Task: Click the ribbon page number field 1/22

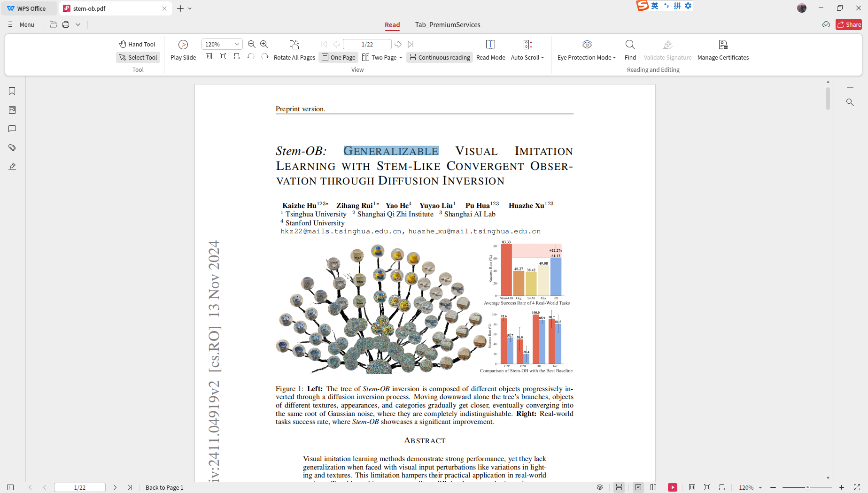Action: [x=367, y=44]
